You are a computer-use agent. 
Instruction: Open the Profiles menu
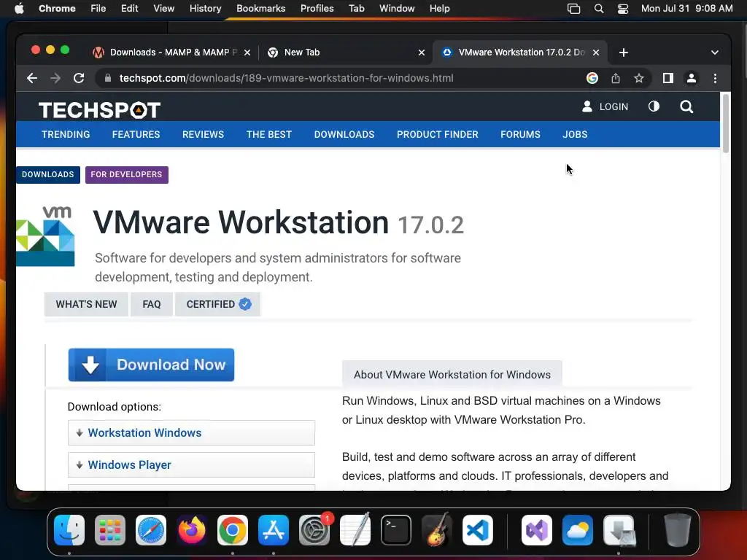point(317,9)
